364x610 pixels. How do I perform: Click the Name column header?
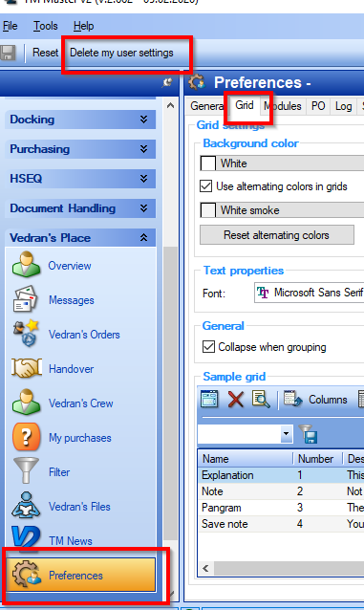tap(246, 459)
